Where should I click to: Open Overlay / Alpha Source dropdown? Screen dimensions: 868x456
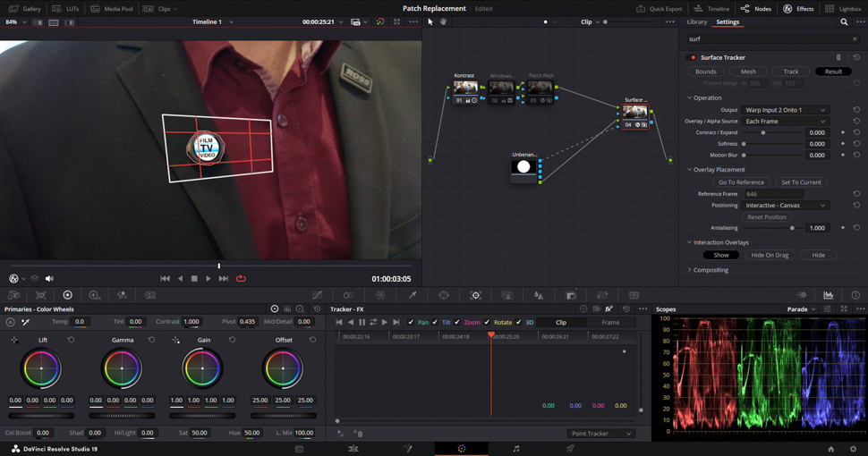(785, 122)
